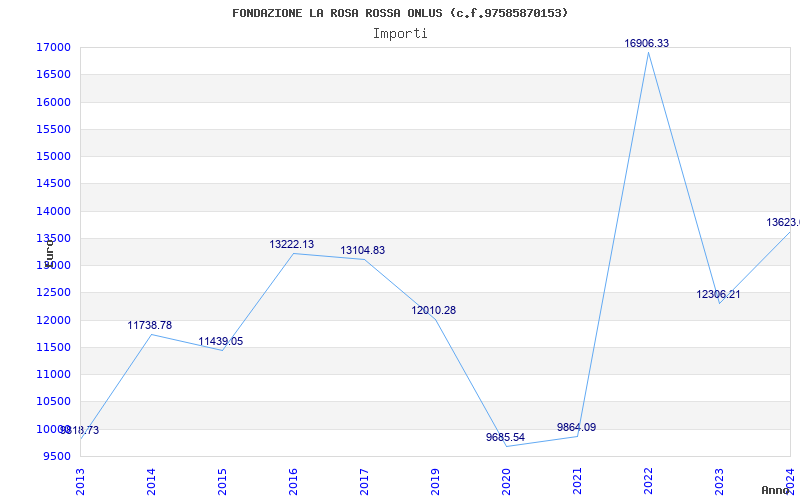Click the chart title FONDAZIONE LA ROSA ROSSA ONLUS
This screenshot has height=500, width=800.
click(x=400, y=13)
